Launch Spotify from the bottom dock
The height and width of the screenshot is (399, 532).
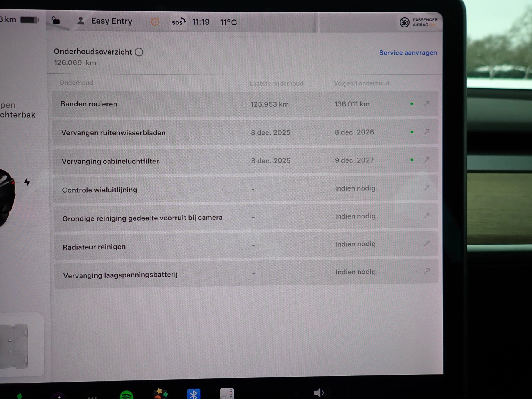pos(126,395)
